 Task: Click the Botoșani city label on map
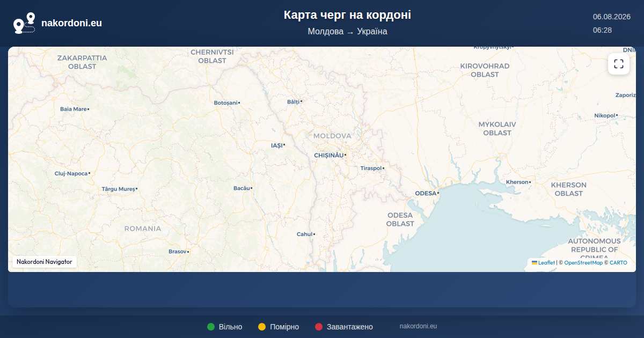click(x=225, y=102)
